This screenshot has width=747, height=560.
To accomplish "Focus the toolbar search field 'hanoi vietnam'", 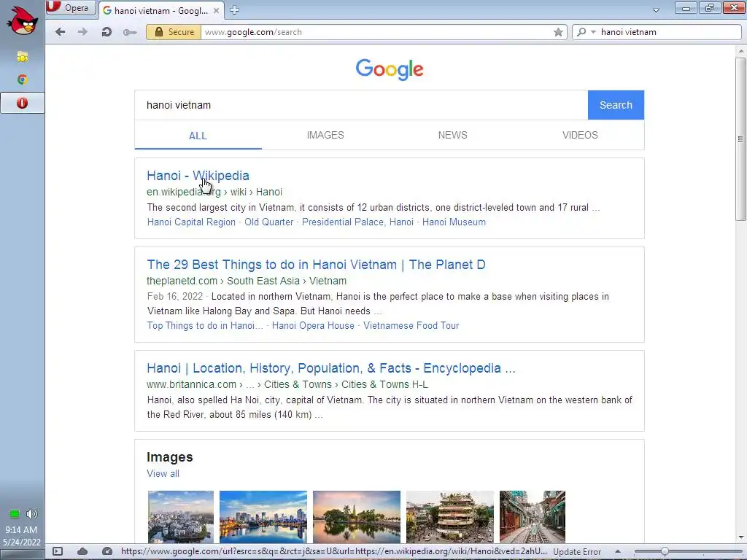I will 670,32.
